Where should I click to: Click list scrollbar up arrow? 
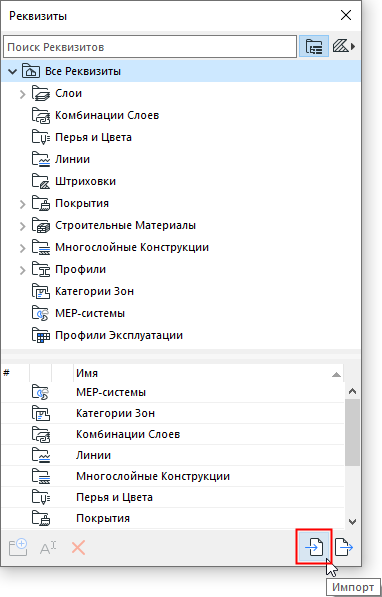click(x=352, y=391)
